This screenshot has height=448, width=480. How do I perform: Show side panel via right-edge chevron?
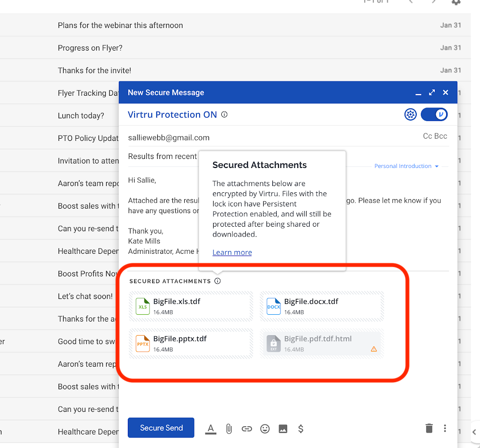coord(474,432)
